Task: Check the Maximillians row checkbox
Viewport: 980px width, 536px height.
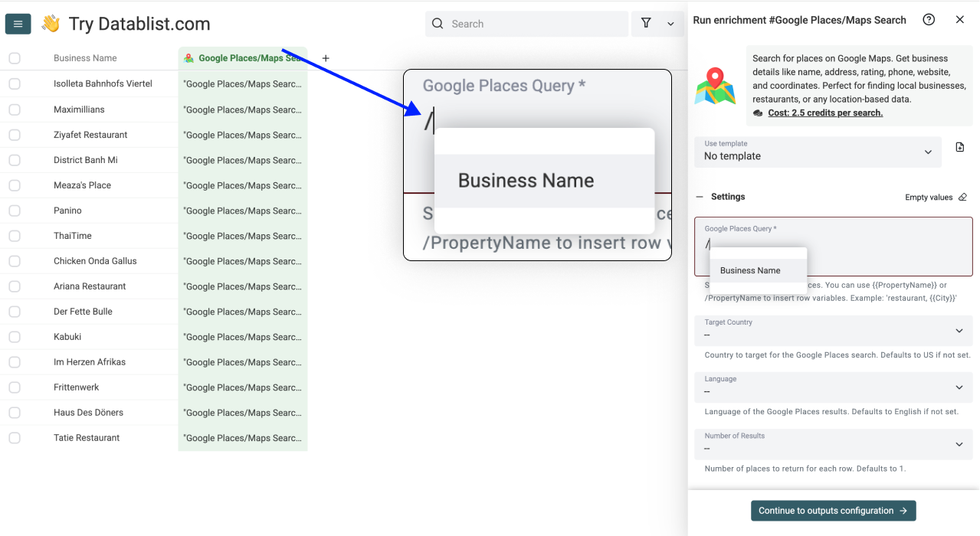Action: [x=15, y=109]
